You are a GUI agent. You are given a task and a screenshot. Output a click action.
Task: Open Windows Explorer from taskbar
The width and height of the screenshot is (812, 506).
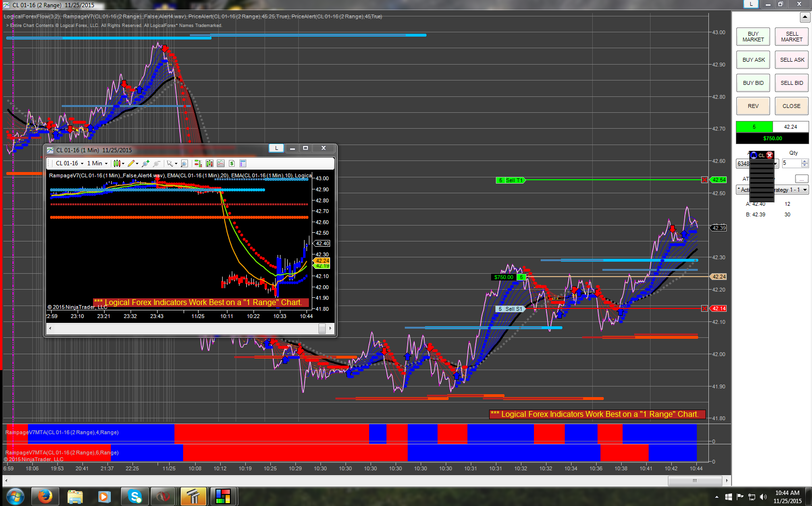tap(75, 496)
